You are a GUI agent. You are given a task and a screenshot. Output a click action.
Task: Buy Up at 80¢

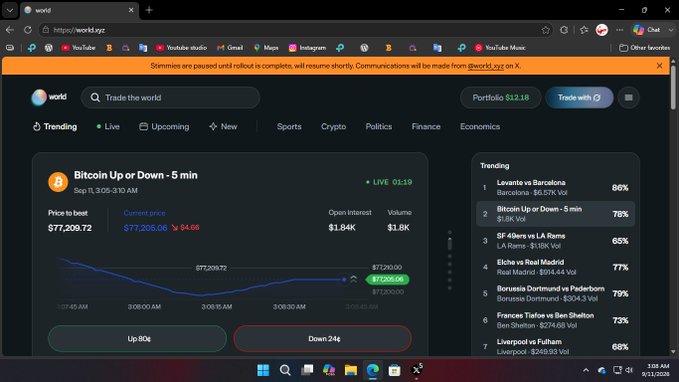click(x=137, y=339)
